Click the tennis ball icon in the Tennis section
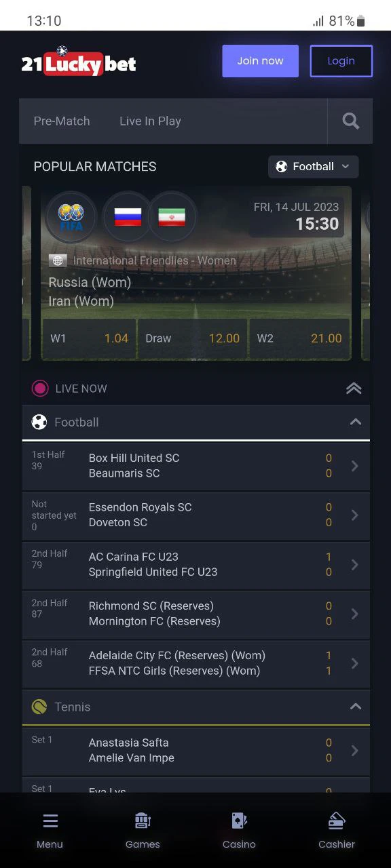The image size is (391, 868). tap(38, 707)
